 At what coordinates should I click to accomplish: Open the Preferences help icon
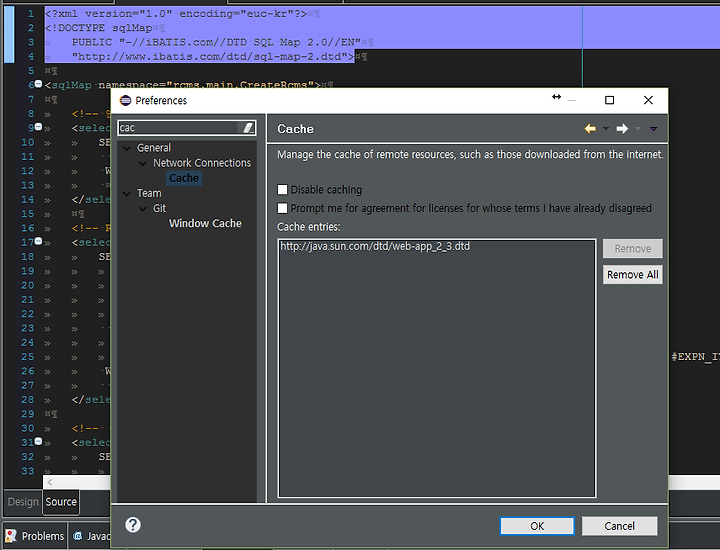tap(133, 525)
